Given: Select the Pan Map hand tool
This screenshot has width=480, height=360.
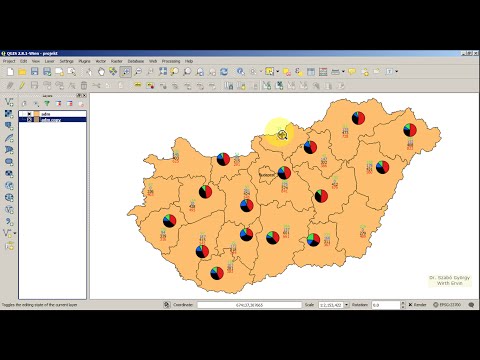Looking at the screenshot, I should click(x=101, y=72).
